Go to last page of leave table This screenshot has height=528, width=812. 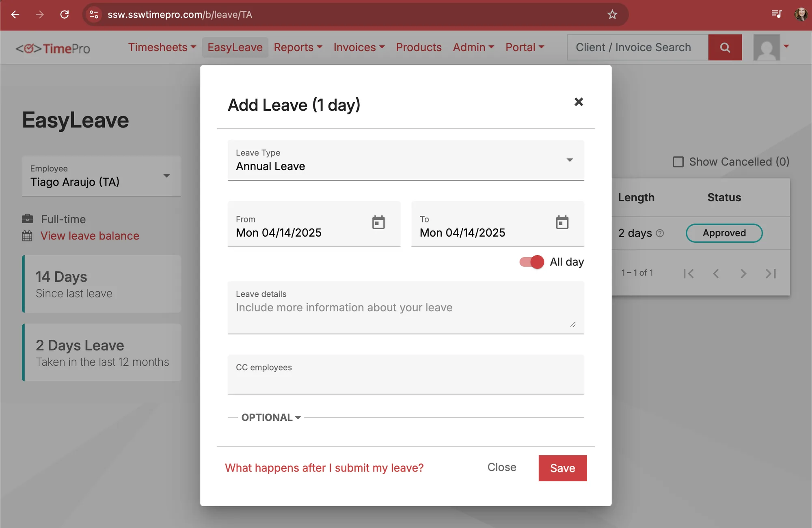pos(771,274)
